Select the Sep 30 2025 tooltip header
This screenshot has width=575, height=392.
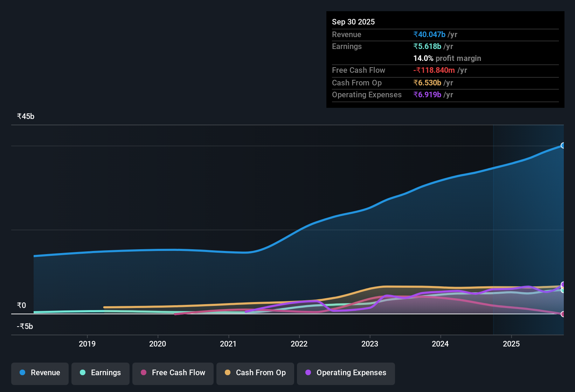point(353,22)
